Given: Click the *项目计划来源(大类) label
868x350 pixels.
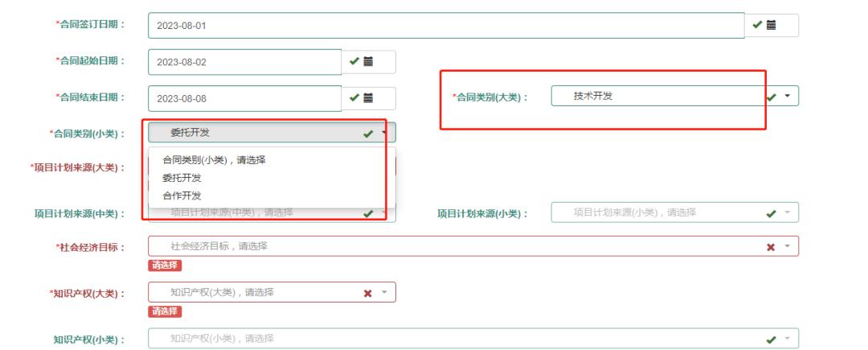Looking at the screenshot, I should [77, 167].
